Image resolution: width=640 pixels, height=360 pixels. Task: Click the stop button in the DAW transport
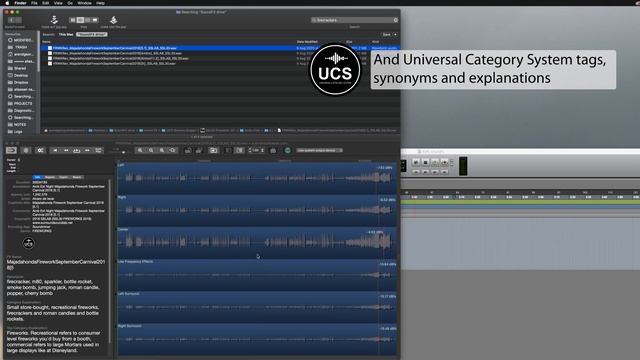[x=425, y=162]
